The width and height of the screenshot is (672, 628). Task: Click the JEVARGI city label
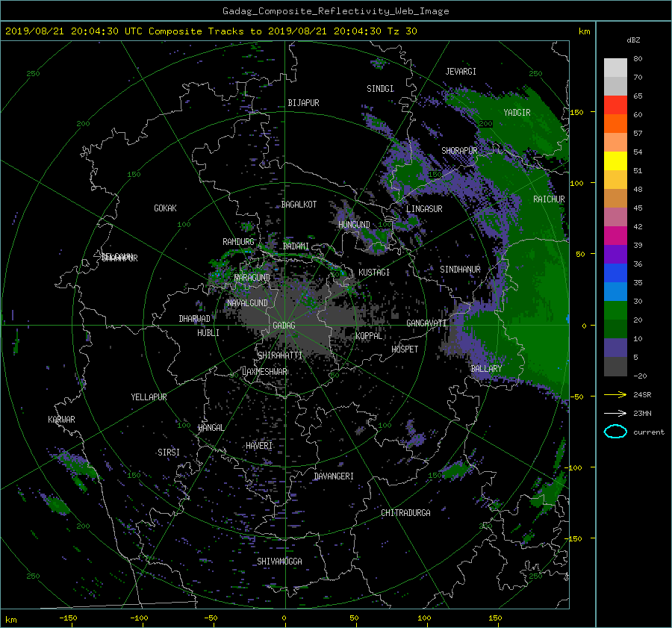[461, 71]
